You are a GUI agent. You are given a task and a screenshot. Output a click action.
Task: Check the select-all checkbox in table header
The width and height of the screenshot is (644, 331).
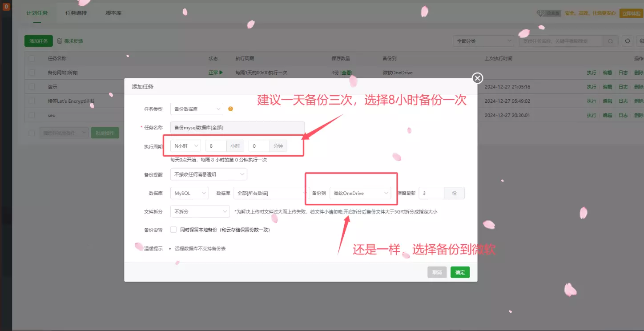tap(31, 58)
